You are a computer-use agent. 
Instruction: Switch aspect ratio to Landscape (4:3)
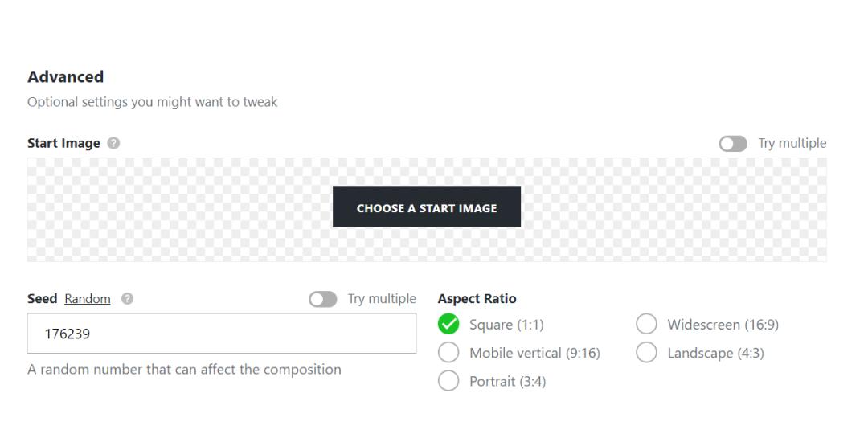[647, 353]
